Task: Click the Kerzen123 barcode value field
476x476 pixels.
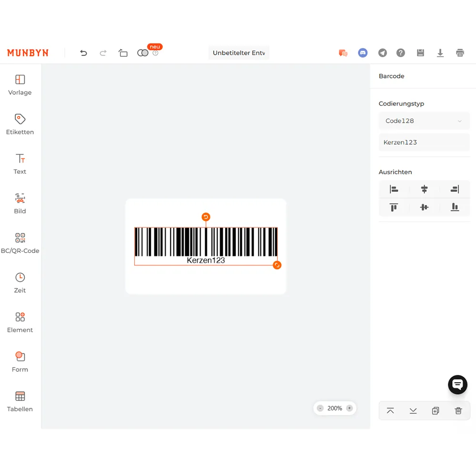Action: point(424,142)
